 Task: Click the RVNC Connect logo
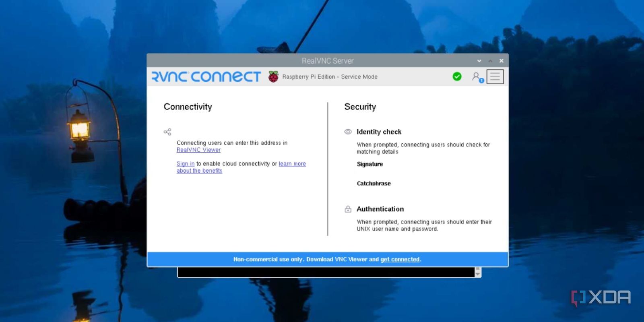(206, 76)
